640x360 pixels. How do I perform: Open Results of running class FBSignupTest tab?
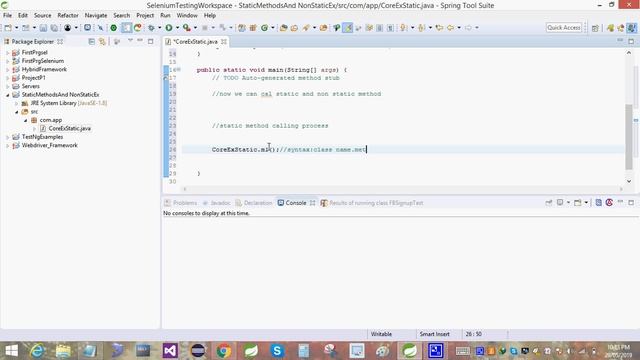point(372,203)
